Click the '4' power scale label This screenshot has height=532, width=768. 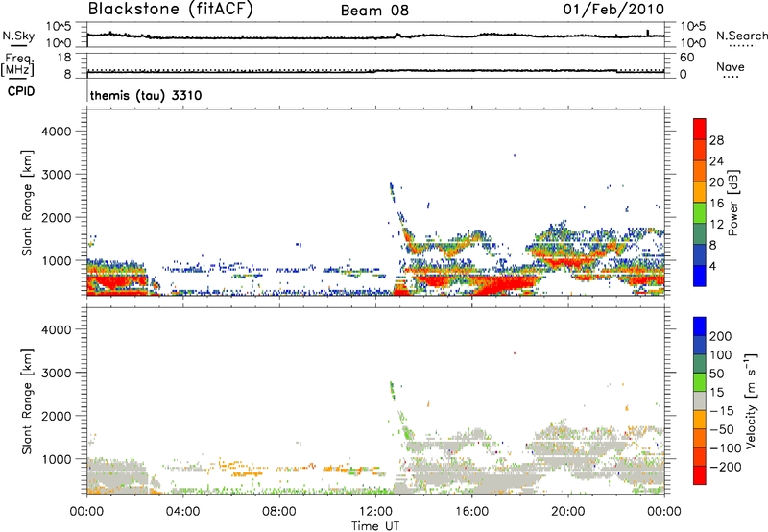[x=712, y=267]
